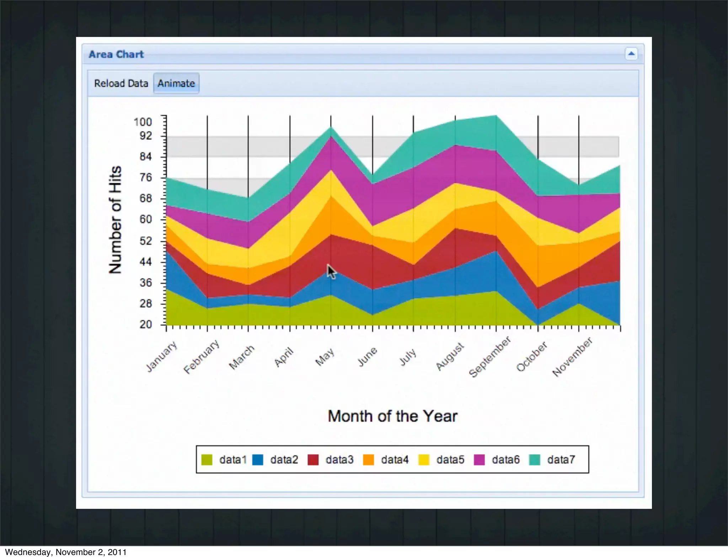The image size is (728, 560).
Task: Click the November axis label
Action: point(572,357)
